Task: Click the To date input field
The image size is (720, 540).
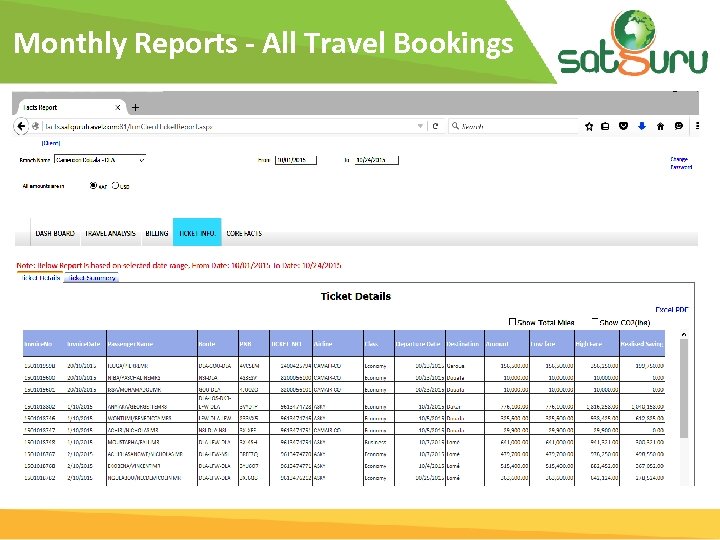Action: tap(377, 160)
